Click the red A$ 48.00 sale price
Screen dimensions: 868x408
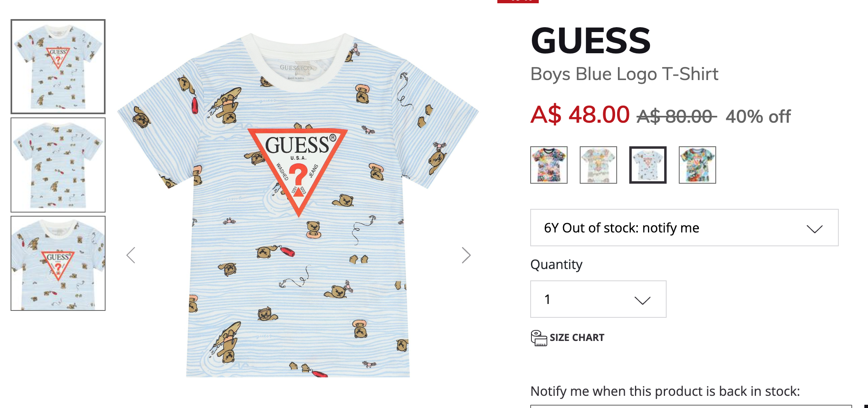(580, 115)
